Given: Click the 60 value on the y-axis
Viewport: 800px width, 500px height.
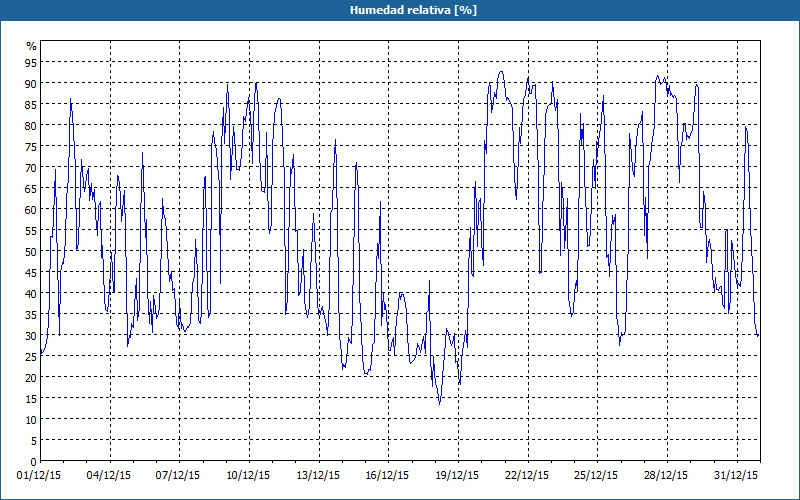Looking at the screenshot, I should coord(31,209).
